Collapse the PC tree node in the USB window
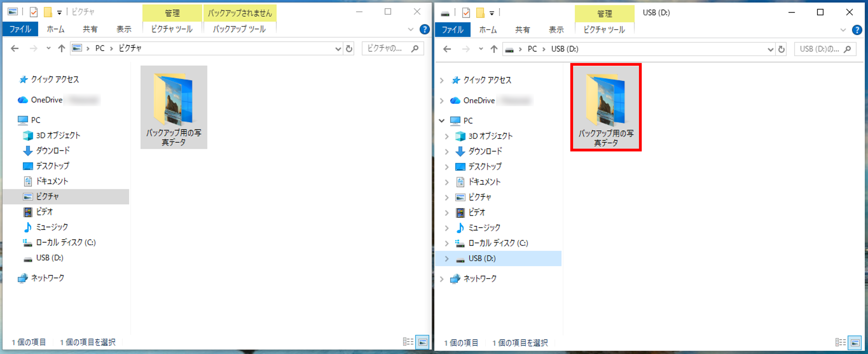The image size is (868, 354). pos(441,121)
